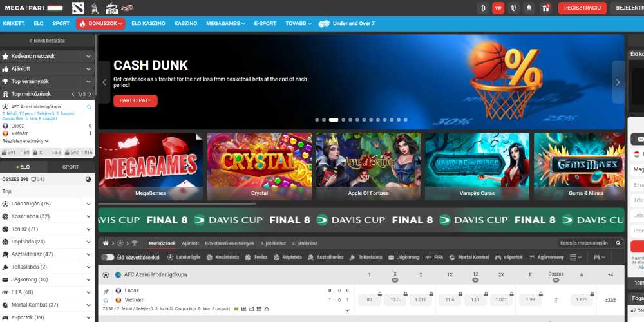Expand the Kedvenc meccsek section
Screen dimensions: 644x322
tap(88, 56)
